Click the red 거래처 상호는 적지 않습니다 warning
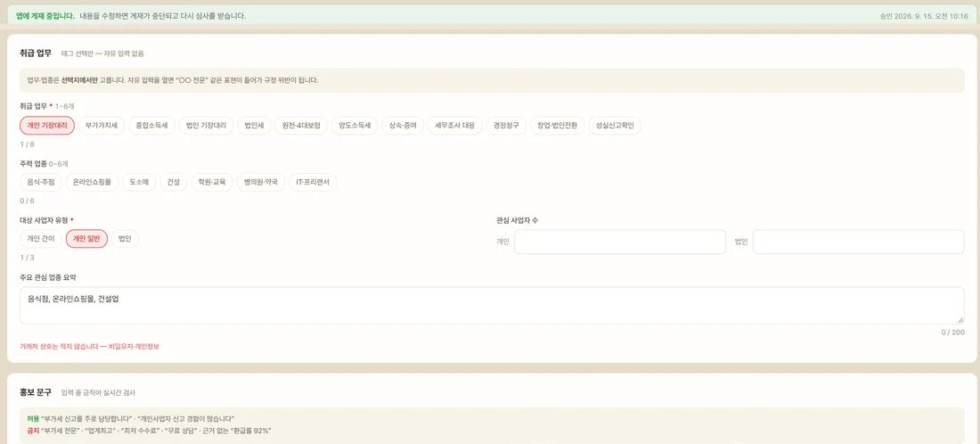The image size is (980, 444). tap(89, 346)
